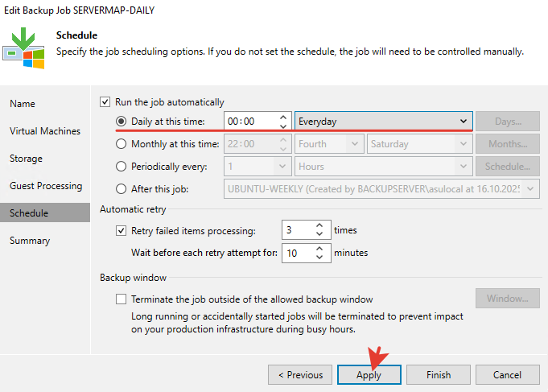Image resolution: width=548 pixels, height=392 pixels.
Task: Decrease the daily time spinner down arrow
Action: coord(283,126)
